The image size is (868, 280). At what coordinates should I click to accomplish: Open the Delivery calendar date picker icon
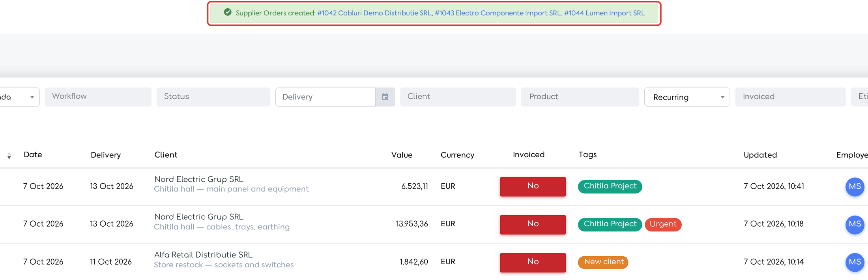pyautogui.click(x=385, y=97)
